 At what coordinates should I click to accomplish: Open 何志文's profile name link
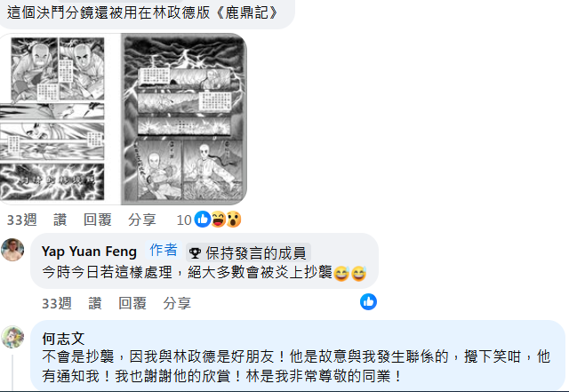(x=63, y=339)
